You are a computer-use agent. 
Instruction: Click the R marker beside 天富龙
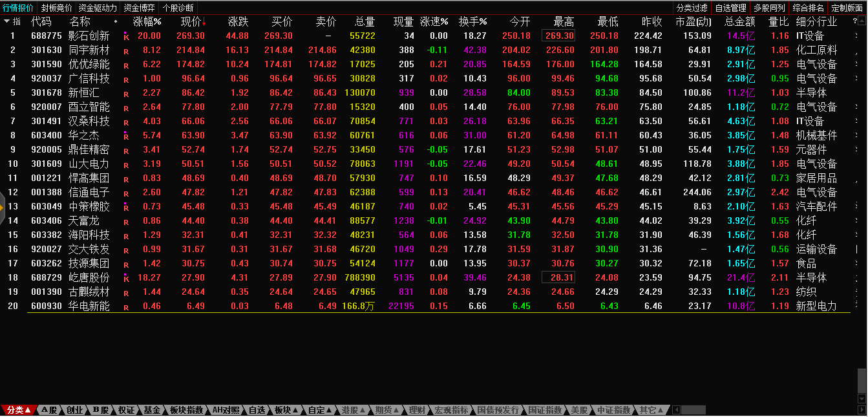pos(126,222)
